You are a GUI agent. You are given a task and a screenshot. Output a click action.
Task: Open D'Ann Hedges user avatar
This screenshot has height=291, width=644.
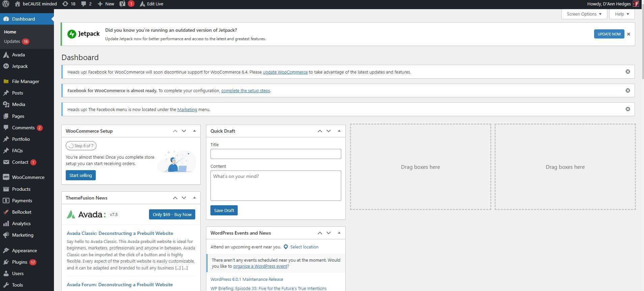pyautogui.click(x=636, y=4)
